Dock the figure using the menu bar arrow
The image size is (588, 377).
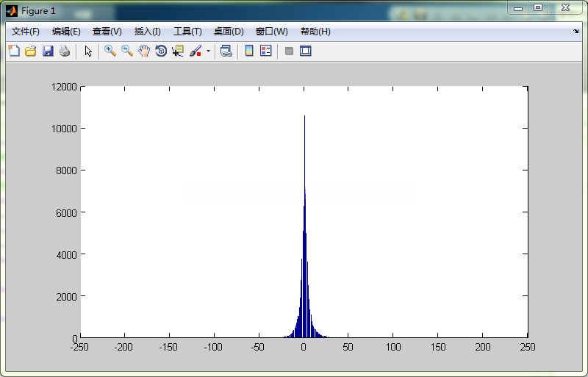(x=576, y=32)
